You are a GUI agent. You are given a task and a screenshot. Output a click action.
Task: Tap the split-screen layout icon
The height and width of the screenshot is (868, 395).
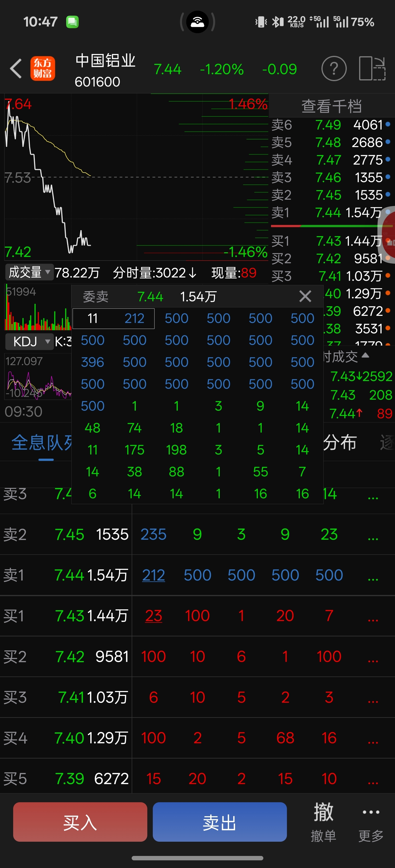coord(372,68)
